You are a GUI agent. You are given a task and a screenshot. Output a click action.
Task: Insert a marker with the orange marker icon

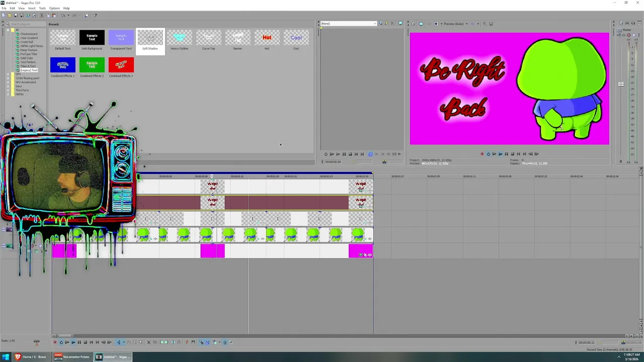click(187, 342)
